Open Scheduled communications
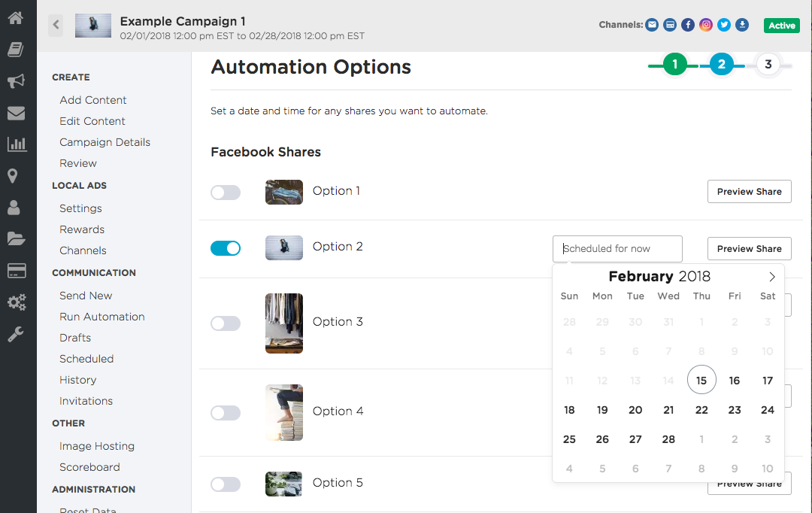 click(x=86, y=359)
